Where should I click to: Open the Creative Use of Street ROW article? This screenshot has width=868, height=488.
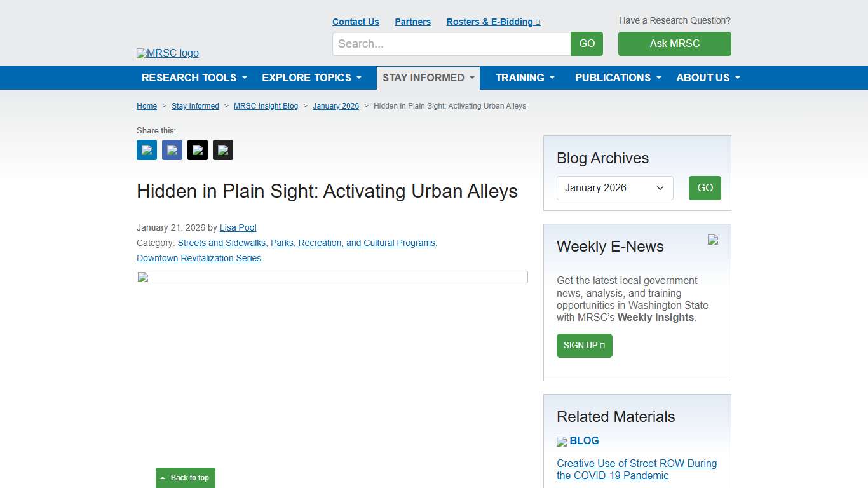coord(636,470)
